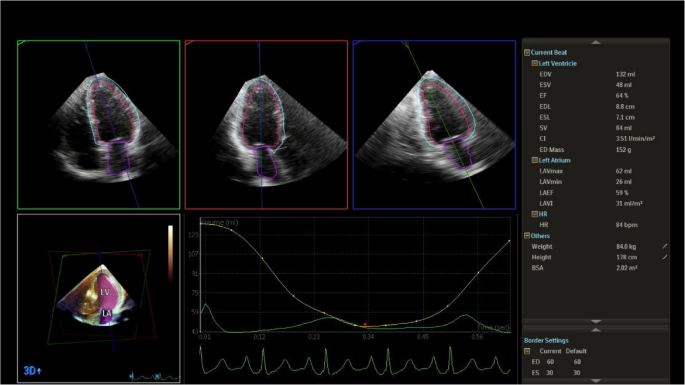
Task: Click the blue view corner marker
Action: pyautogui.click(x=357, y=42)
